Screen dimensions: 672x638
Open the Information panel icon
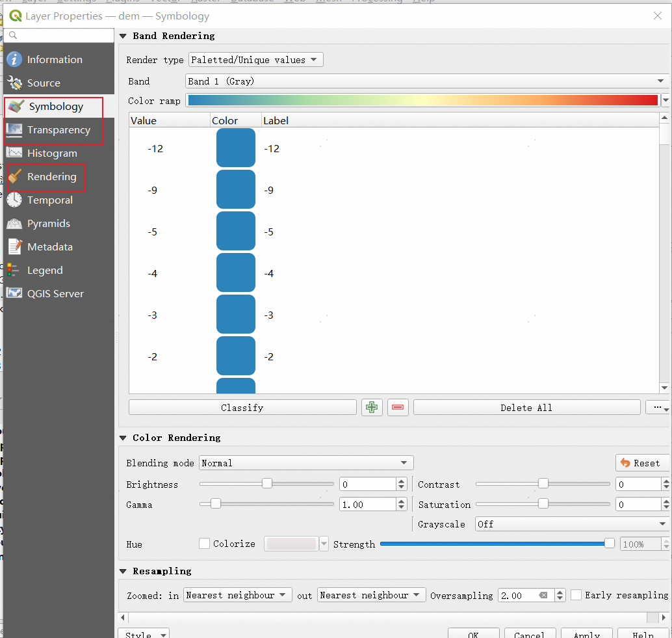14,59
